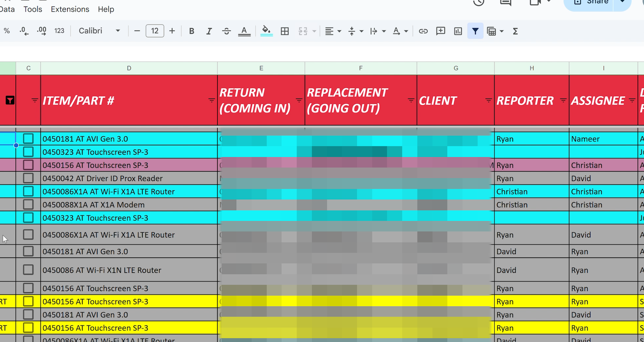Image resolution: width=644 pixels, height=342 pixels.
Task: Apply strikethrough to text
Action: tap(226, 31)
